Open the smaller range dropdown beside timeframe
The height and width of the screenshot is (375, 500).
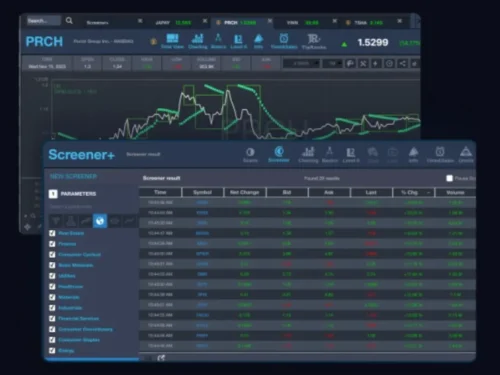pyautogui.click(x=332, y=63)
